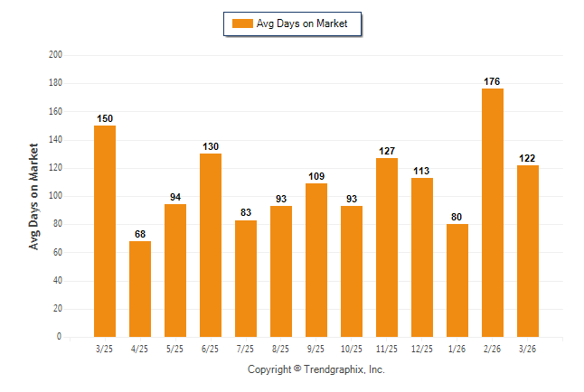Click the Copyright Trendgraphix, Inc. text
The width and height of the screenshot is (584, 392).
[x=316, y=369]
